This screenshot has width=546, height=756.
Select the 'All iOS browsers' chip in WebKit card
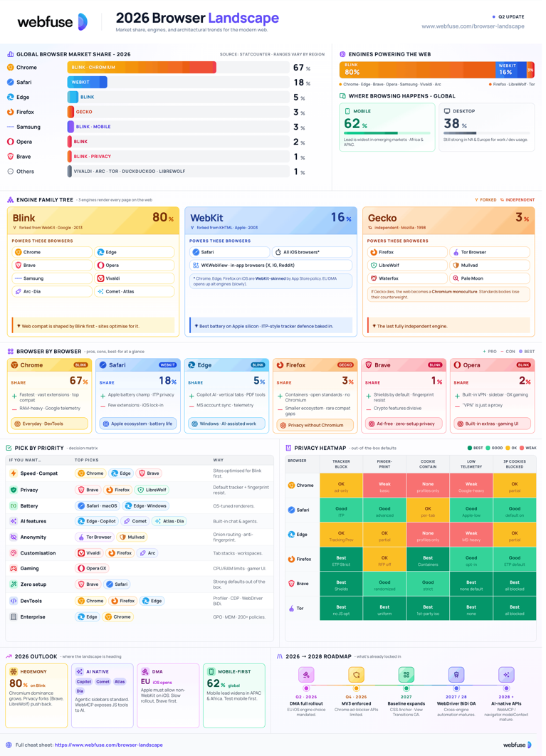312,252
